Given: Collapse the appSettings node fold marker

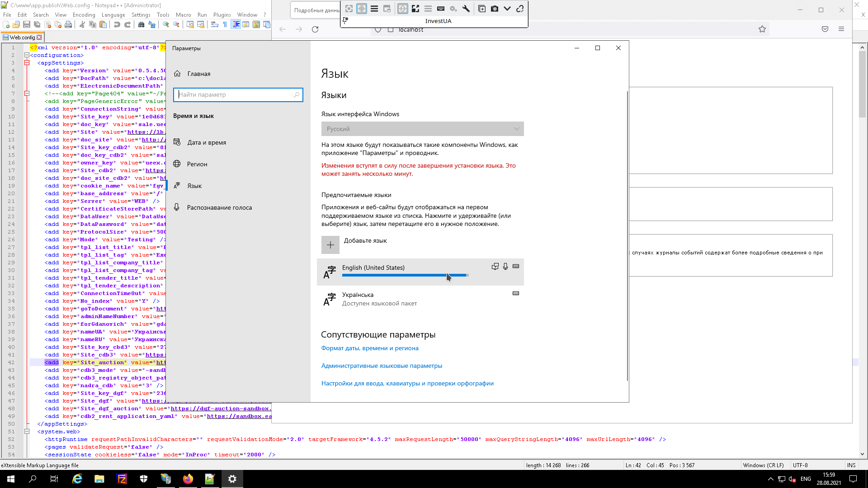Looking at the screenshot, I should [x=27, y=63].
